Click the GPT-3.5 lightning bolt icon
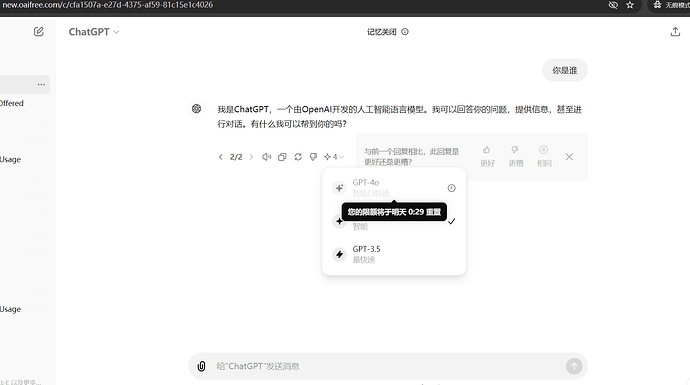Image resolution: width=690 pixels, height=385 pixels. (x=339, y=254)
